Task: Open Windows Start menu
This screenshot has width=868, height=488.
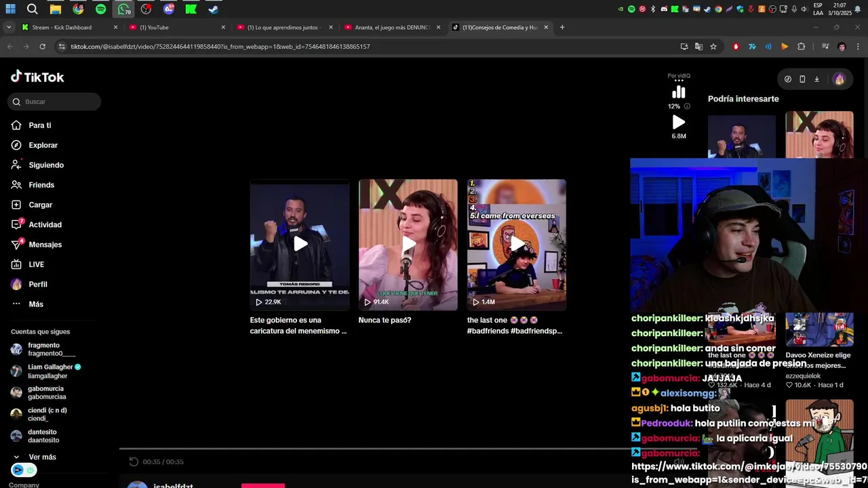Action: tap(10, 9)
